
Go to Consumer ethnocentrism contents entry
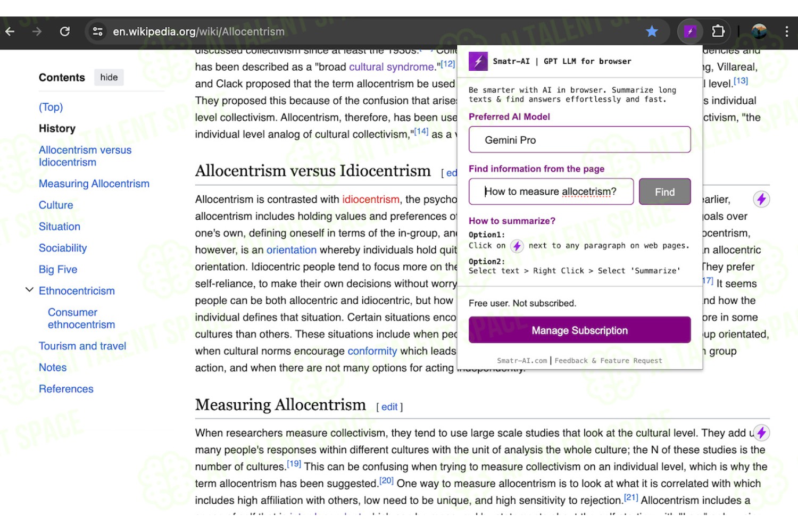[81, 318]
